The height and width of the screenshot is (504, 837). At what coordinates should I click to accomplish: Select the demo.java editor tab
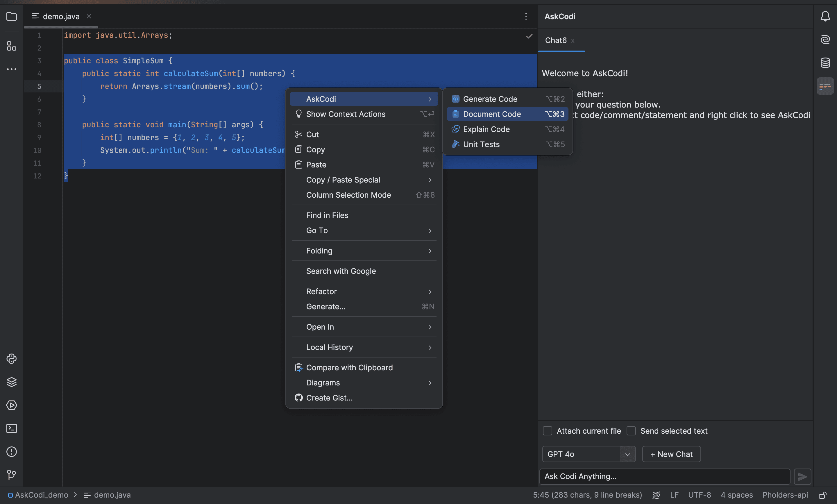(61, 16)
